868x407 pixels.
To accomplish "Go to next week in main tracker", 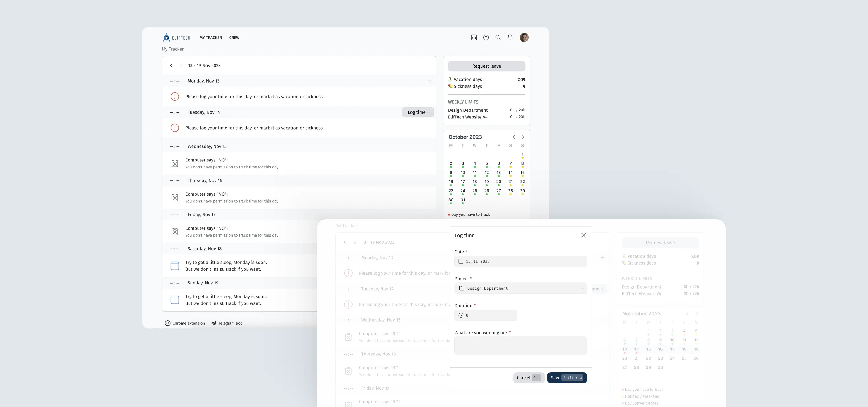I will click(181, 66).
